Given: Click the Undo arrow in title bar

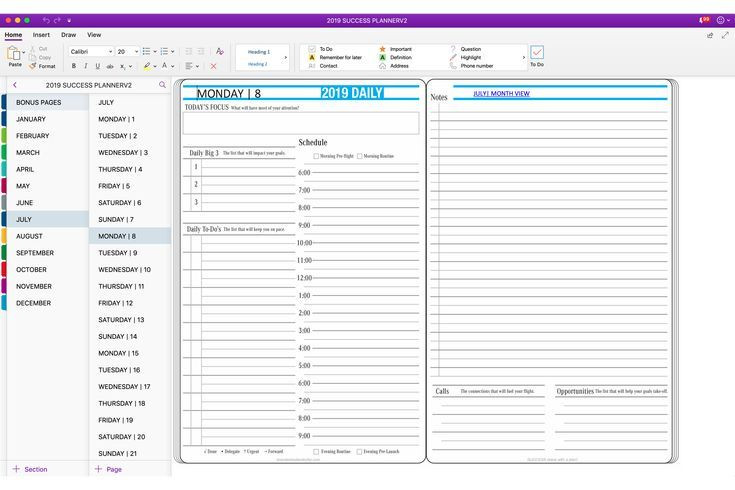Looking at the screenshot, I should tap(46, 20).
